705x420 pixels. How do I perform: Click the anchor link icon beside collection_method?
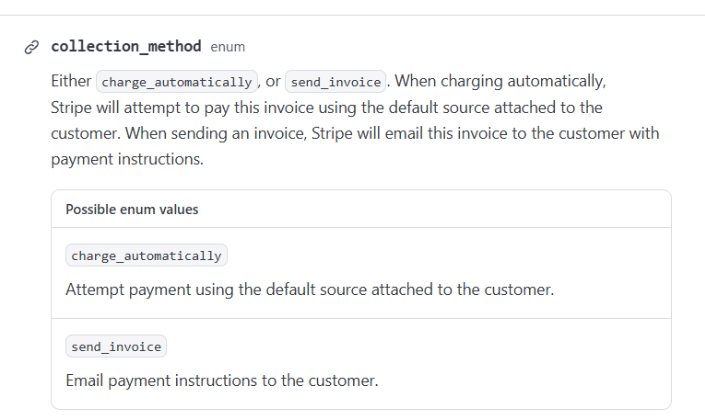(32, 47)
